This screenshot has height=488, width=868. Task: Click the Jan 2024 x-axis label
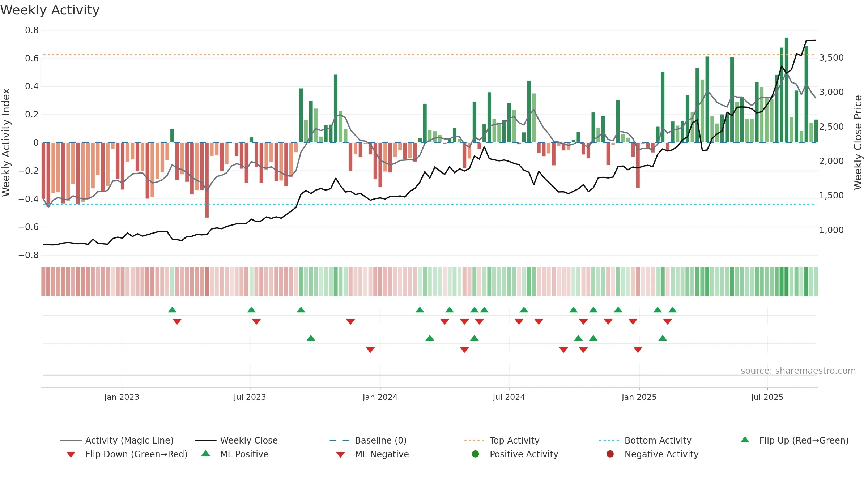[380, 397]
